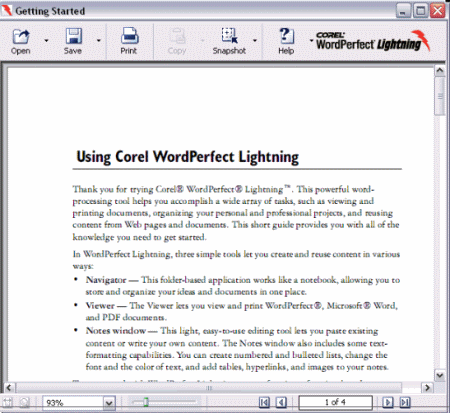Screen dimensions: 450x413
Task: Go to the previous page
Action: [x=281, y=402]
